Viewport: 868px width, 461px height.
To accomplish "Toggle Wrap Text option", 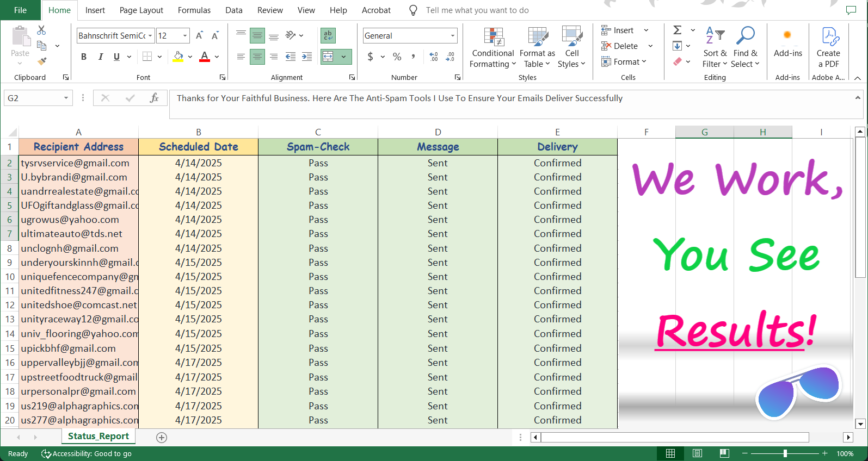I will pyautogui.click(x=328, y=36).
